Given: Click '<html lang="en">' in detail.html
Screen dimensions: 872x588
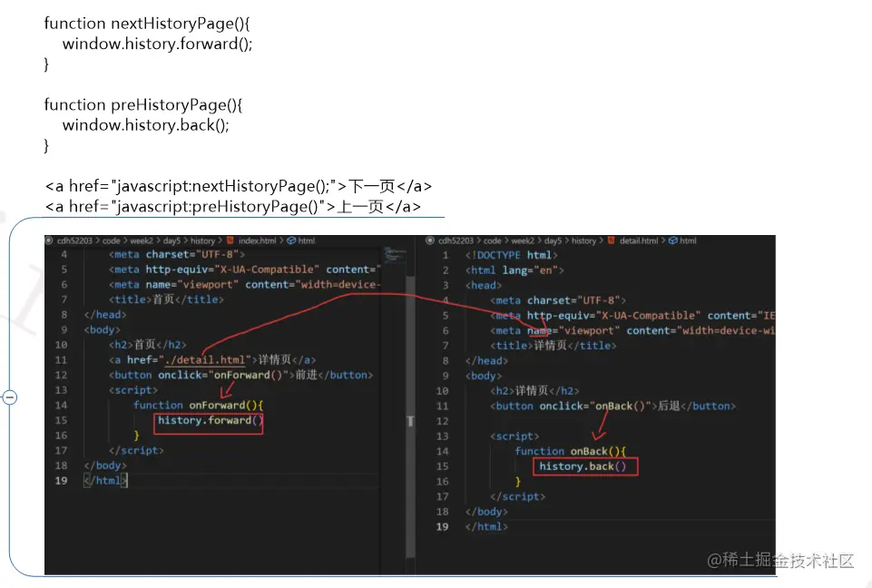Looking at the screenshot, I should click(514, 270).
